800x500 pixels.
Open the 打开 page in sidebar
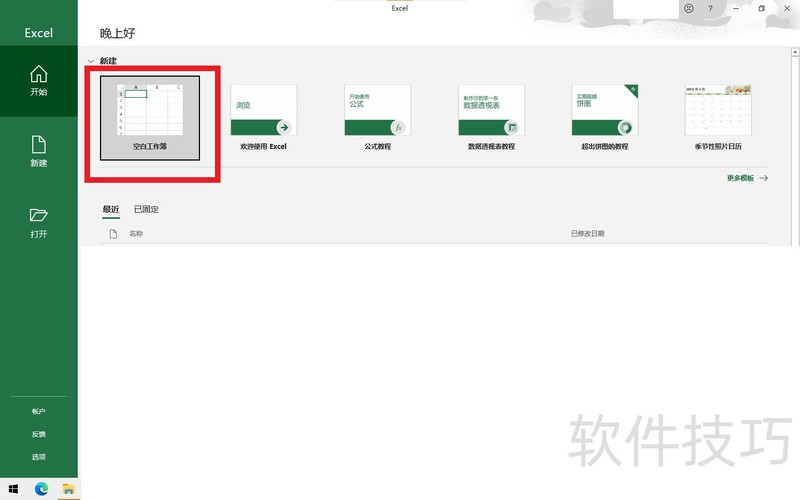click(x=39, y=223)
